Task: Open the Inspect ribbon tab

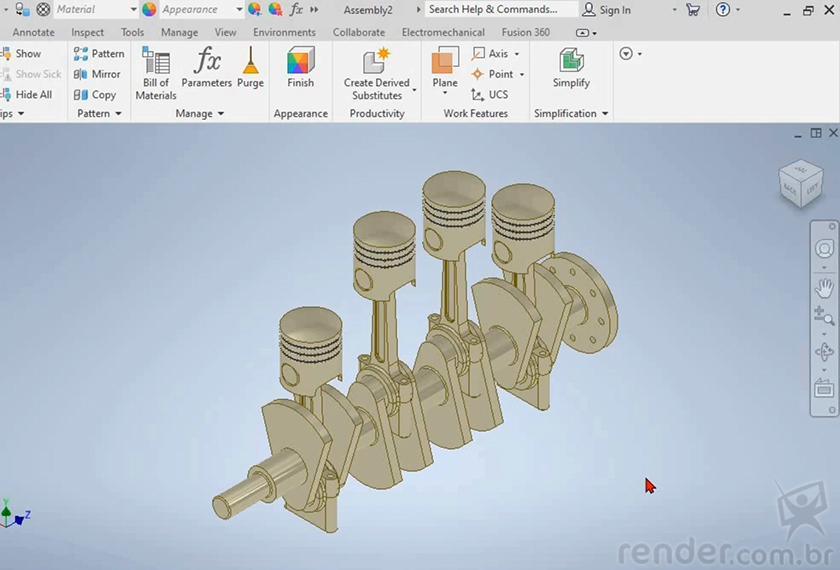Action: tap(87, 32)
